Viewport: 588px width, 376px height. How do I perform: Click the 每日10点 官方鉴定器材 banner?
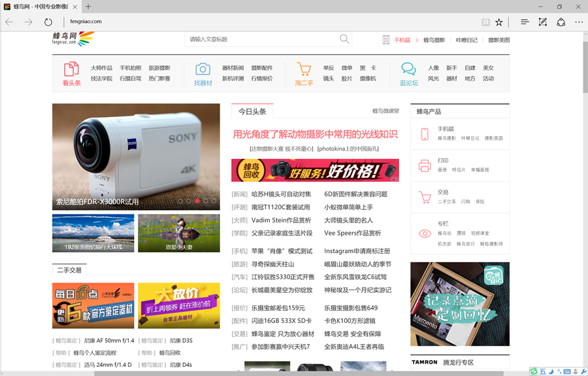click(93, 305)
